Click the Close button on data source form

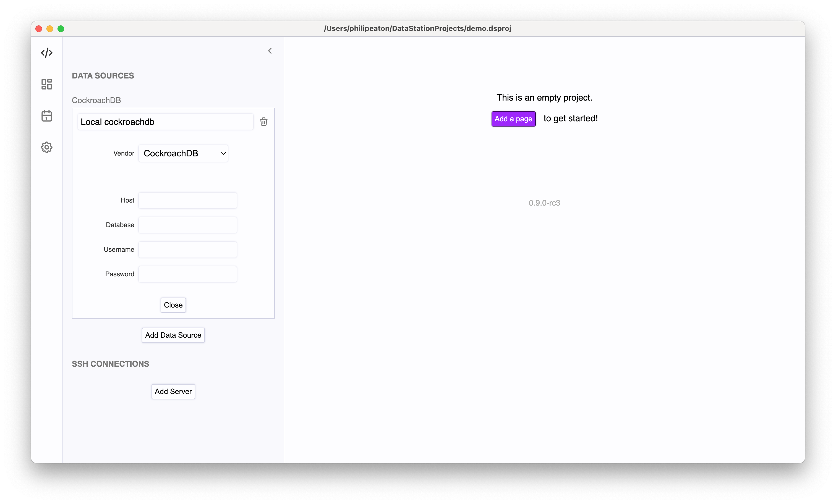(173, 305)
